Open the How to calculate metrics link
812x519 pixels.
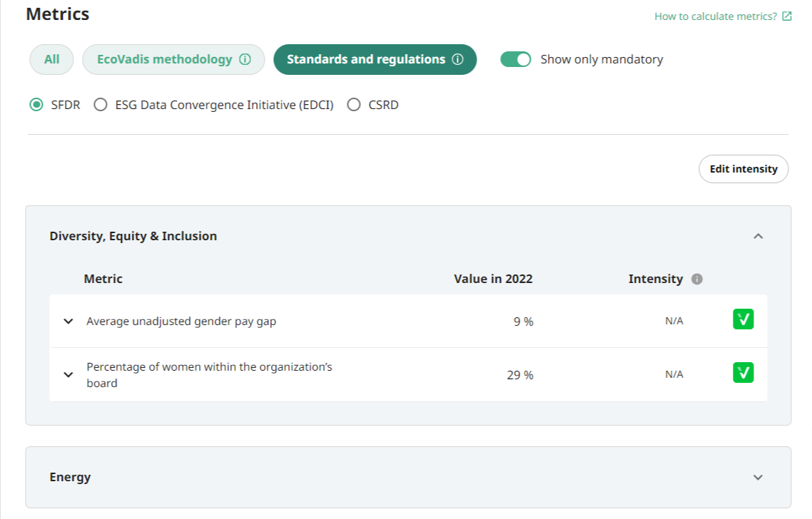pyautogui.click(x=716, y=16)
